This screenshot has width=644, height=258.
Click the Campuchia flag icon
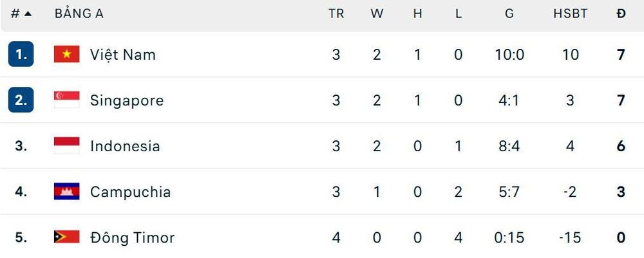point(66,192)
